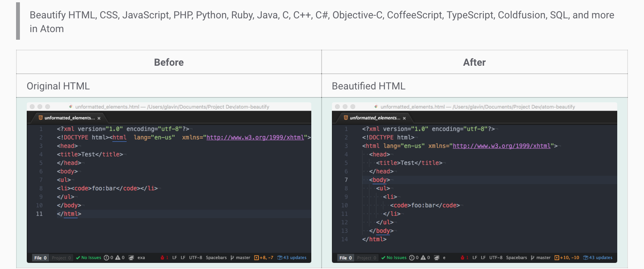Select the unformatted_elements tab in Before editor
The width and height of the screenshot is (644, 269).
tap(69, 118)
